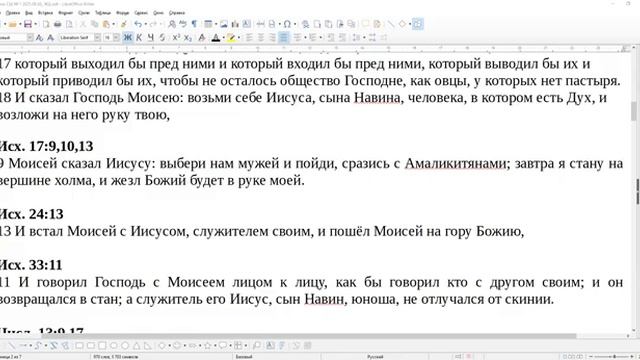Toggle Strikethrough formatting
The width and height of the screenshot is (640, 360).
click(x=162, y=38)
